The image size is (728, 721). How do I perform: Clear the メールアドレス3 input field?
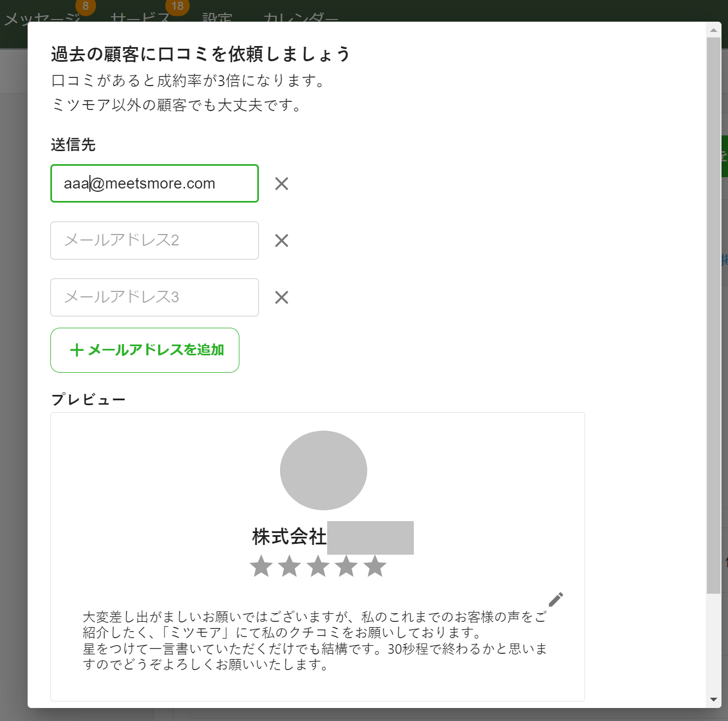pos(281,297)
